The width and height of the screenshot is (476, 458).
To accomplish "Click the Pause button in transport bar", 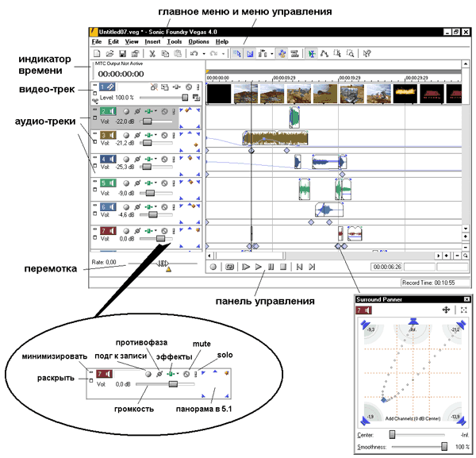I will click(271, 267).
